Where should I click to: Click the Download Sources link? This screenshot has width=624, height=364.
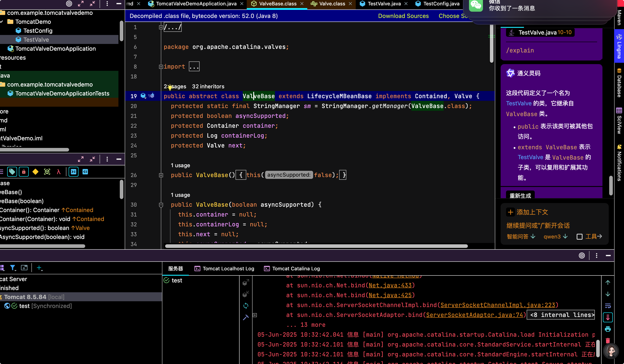403,16
